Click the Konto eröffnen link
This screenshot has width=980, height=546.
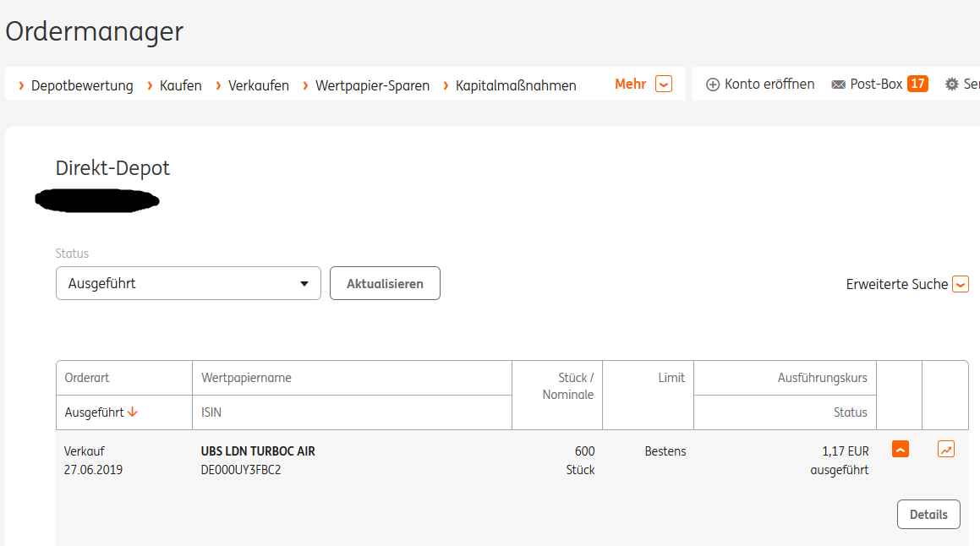[x=769, y=85]
